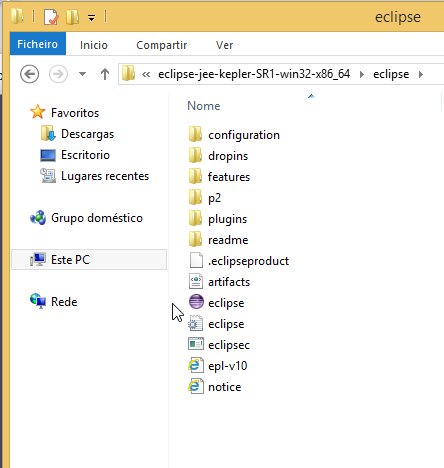Select the readme folder icon
The image size is (444, 468).
click(195, 239)
